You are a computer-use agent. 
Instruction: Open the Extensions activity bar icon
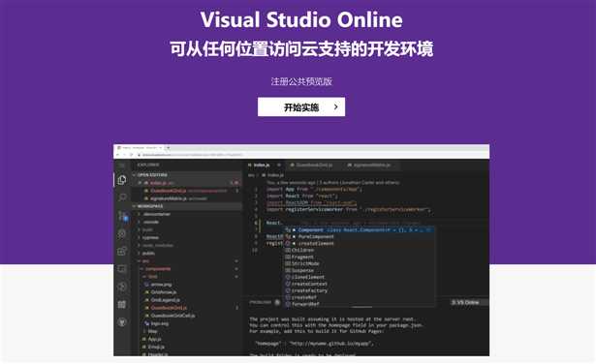pyautogui.click(x=122, y=252)
